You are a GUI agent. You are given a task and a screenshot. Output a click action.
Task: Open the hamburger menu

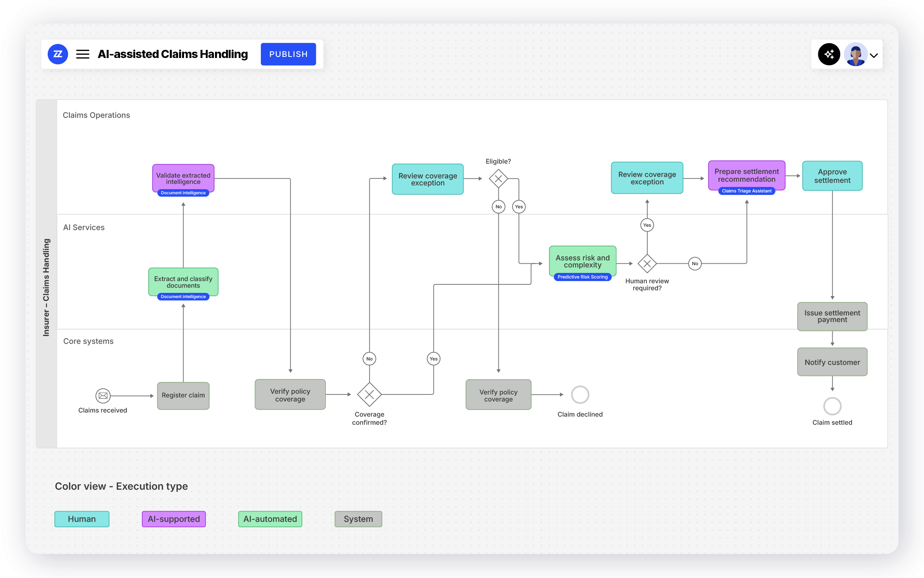(83, 54)
